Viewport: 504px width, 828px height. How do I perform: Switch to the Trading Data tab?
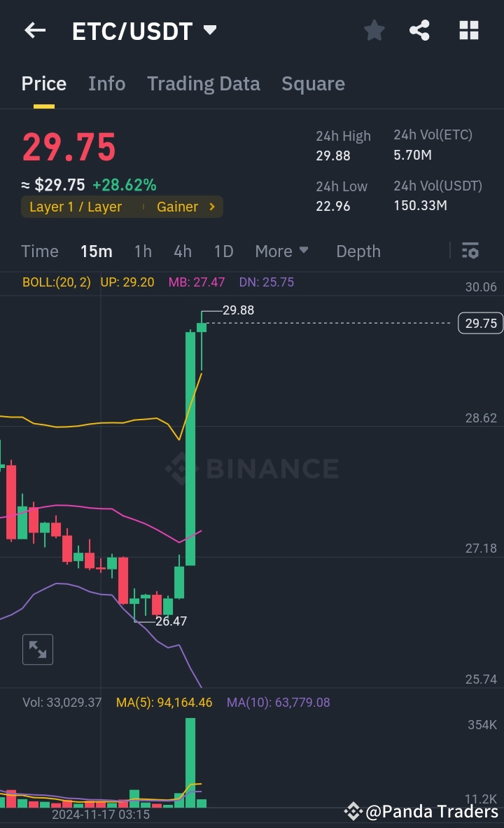(x=204, y=83)
